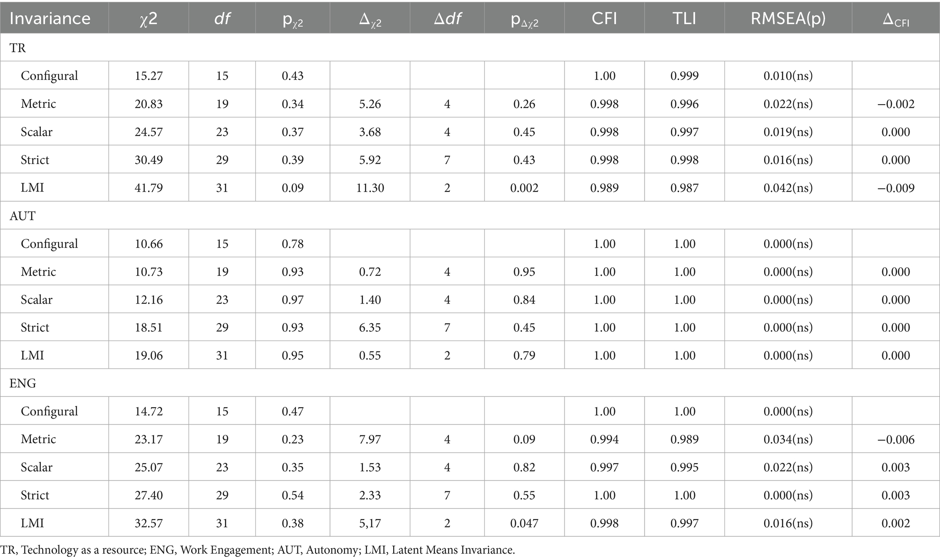This screenshot has width=940, height=560.
Task: Click the abbreviations footnote text
Action: (258, 550)
